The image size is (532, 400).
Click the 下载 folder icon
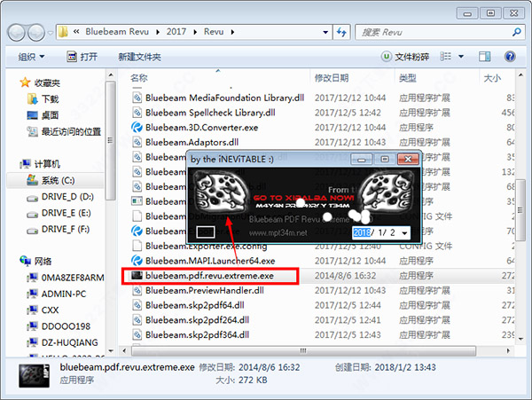tap(33, 98)
